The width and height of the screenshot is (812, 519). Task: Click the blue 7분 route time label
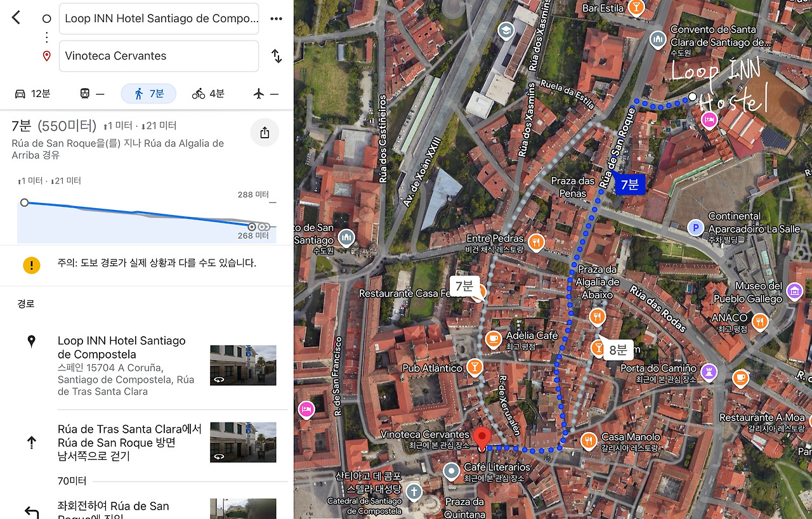(629, 185)
